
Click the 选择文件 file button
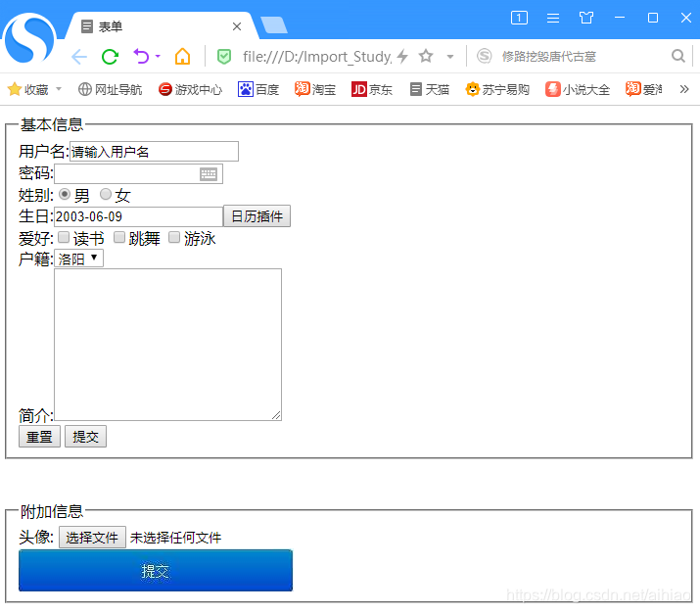[92, 538]
